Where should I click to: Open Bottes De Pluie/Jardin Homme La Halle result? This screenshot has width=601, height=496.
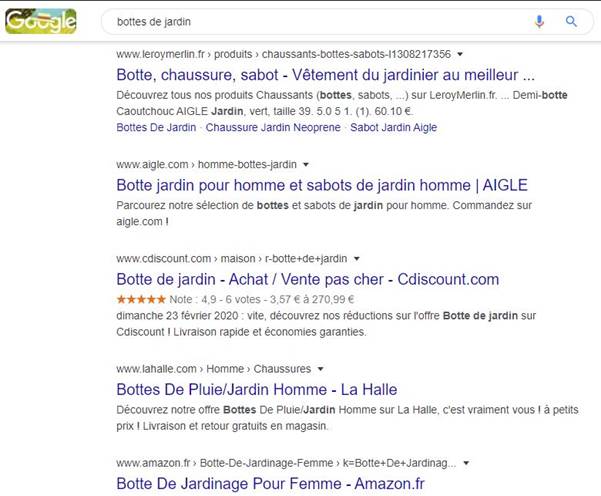click(x=257, y=390)
